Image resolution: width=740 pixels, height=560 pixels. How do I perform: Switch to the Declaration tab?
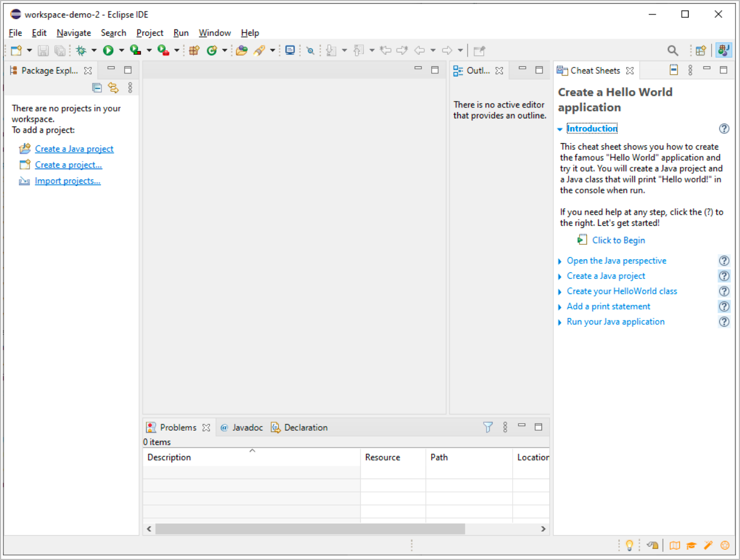(x=299, y=427)
